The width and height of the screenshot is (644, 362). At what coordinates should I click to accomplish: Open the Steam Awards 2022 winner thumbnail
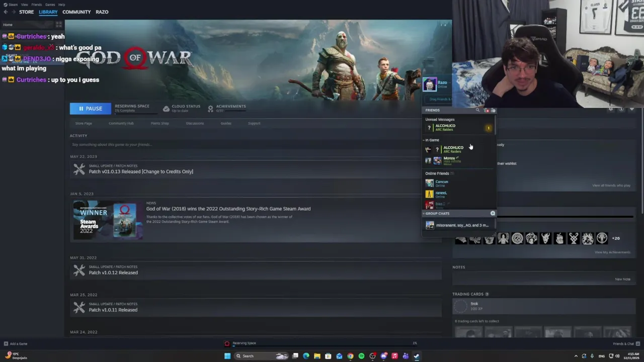click(107, 220)
